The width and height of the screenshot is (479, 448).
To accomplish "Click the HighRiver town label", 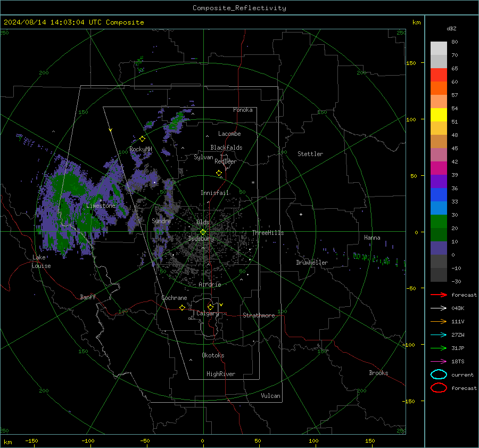I will pos(221,374).
